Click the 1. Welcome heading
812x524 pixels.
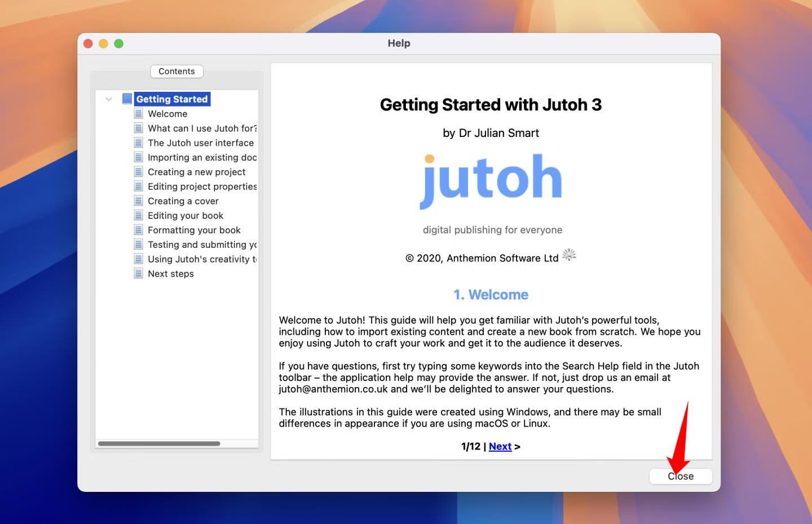(x=491, y=295)
